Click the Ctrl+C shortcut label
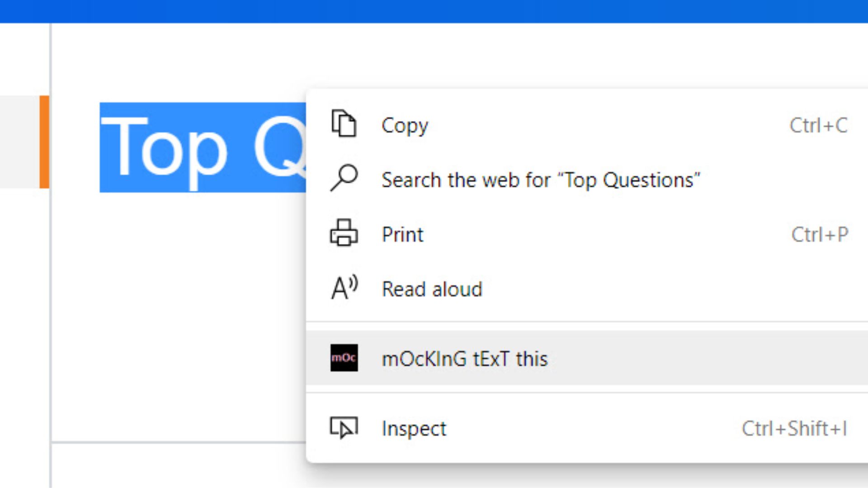 pyautogui.click(x=818, y=125)
